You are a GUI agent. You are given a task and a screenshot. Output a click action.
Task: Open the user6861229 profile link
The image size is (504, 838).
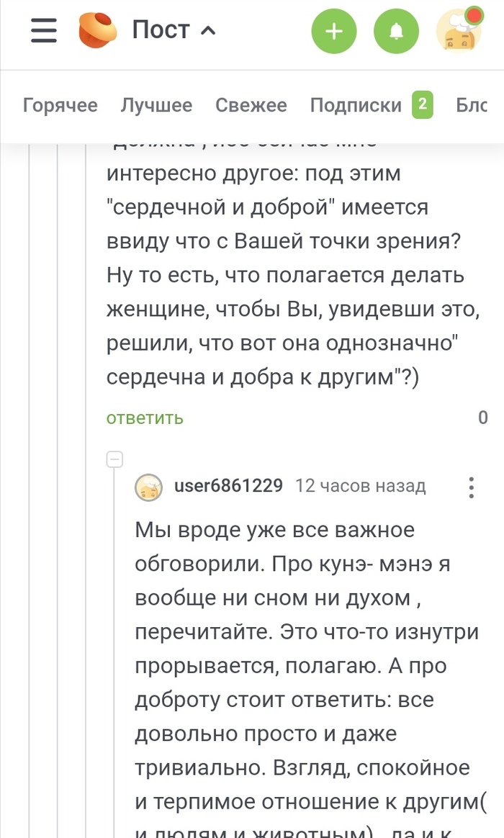tap(228, 486)
